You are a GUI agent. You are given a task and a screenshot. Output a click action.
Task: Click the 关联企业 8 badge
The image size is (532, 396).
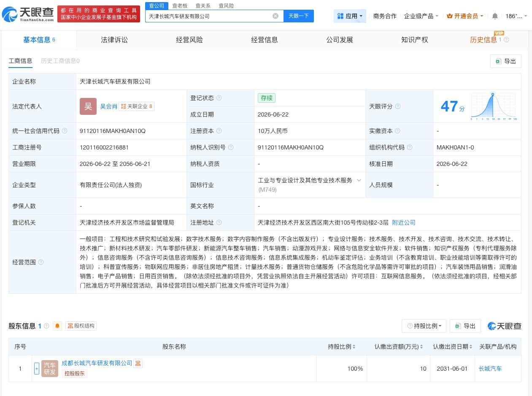(x=136, y=106)
